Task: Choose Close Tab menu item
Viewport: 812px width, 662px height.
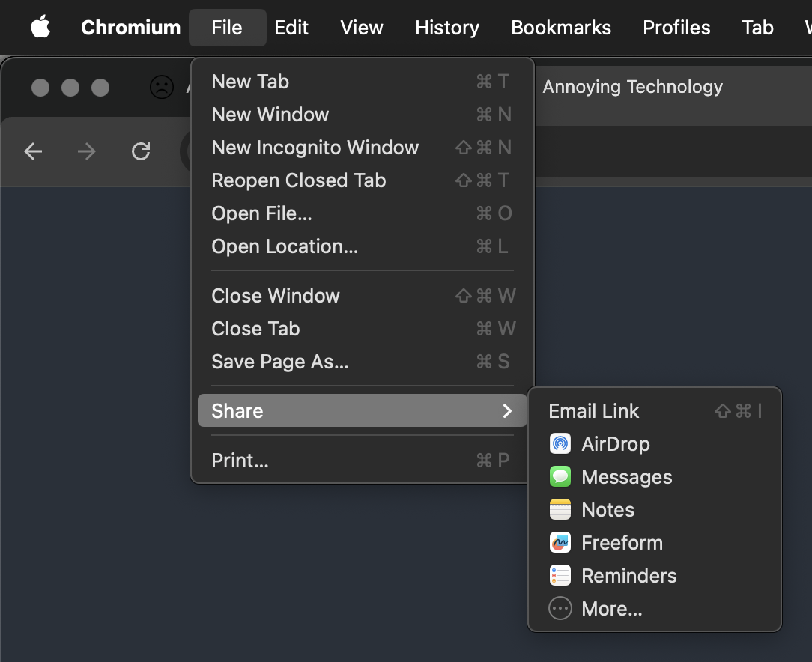Action: pos(362,329)
